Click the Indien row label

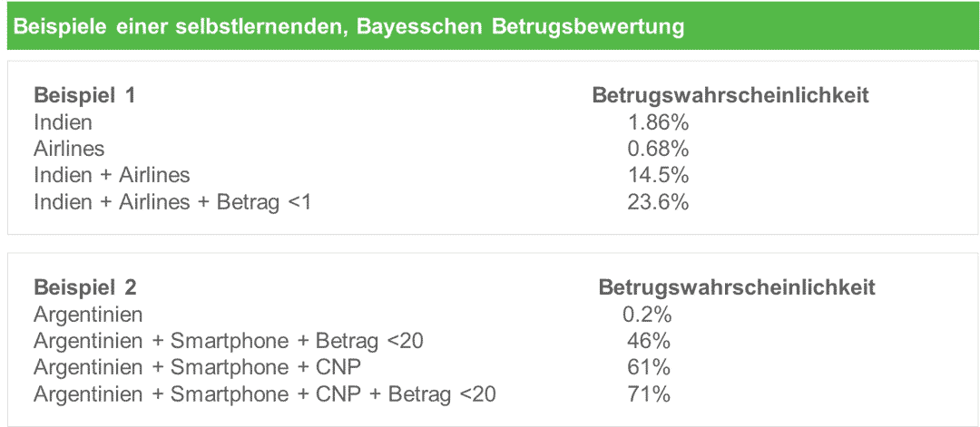63,122
